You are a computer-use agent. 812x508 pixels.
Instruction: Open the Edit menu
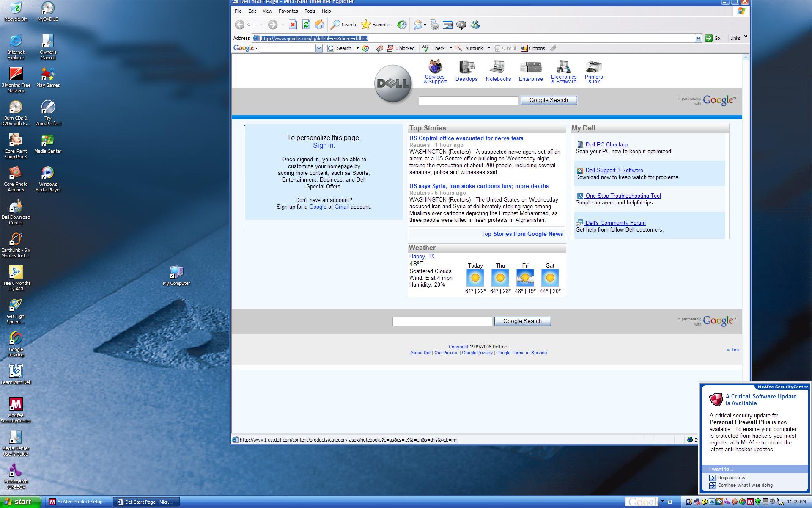(x=252, y=11)
